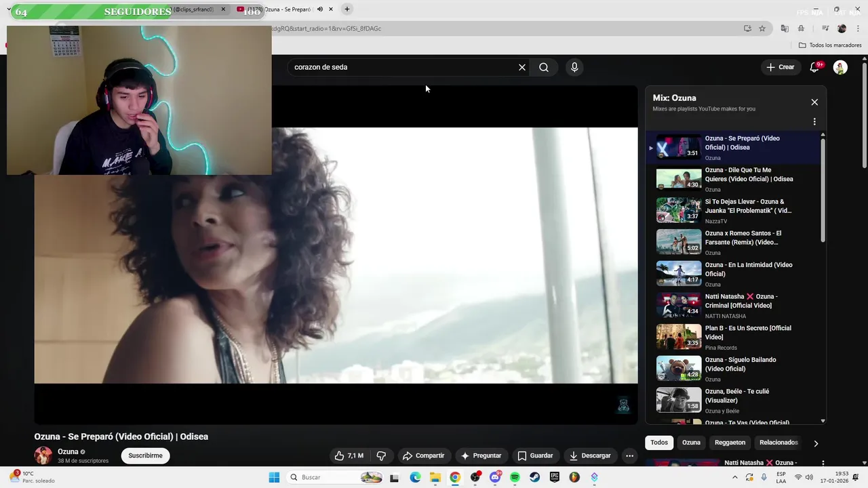The width and height of the screenshot is (868, 488).
Task: Open browser extensions puzzle icon
Action: coord(801,28)
